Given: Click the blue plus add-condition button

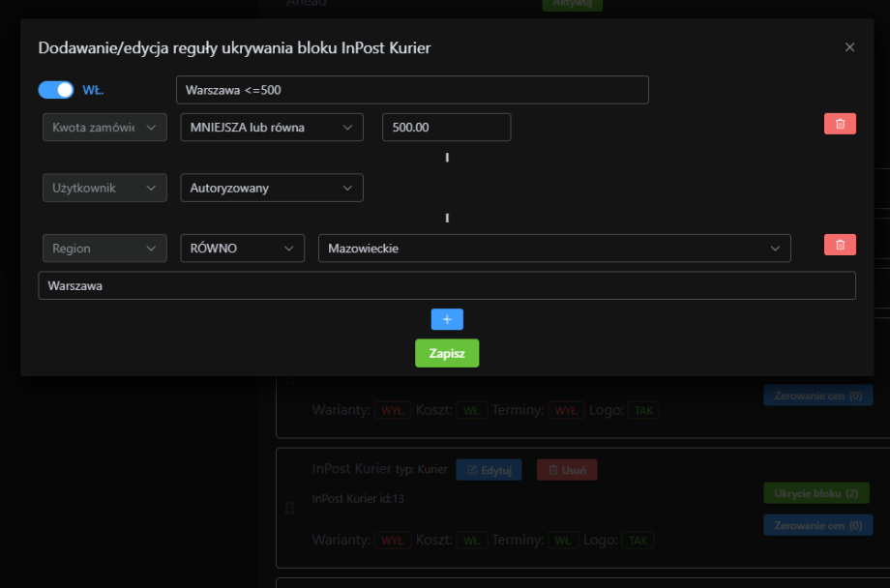Looking at the screenshot, I should pyautogui.click(x=447, y=319).
